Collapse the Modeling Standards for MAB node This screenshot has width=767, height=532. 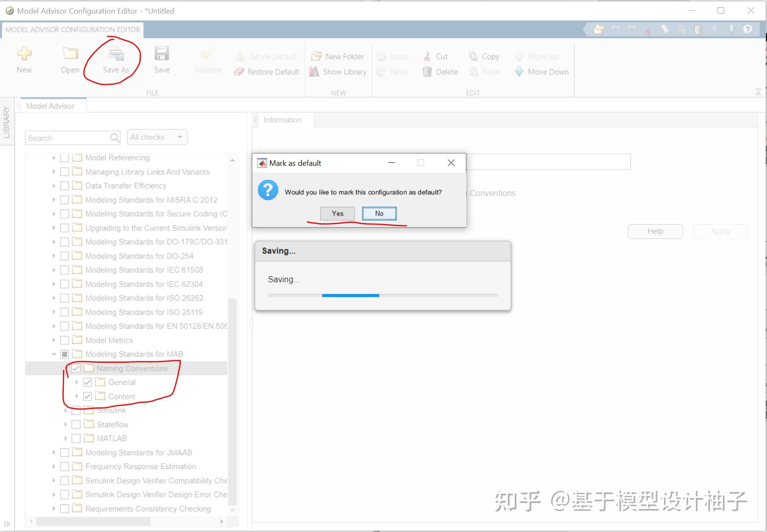[54, 354]
